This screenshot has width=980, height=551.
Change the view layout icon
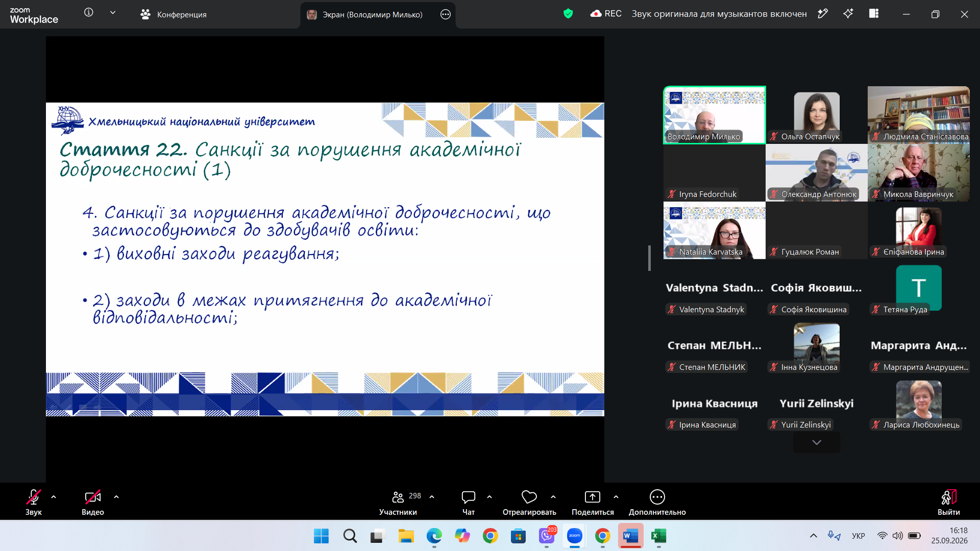(x=874, y=14)
